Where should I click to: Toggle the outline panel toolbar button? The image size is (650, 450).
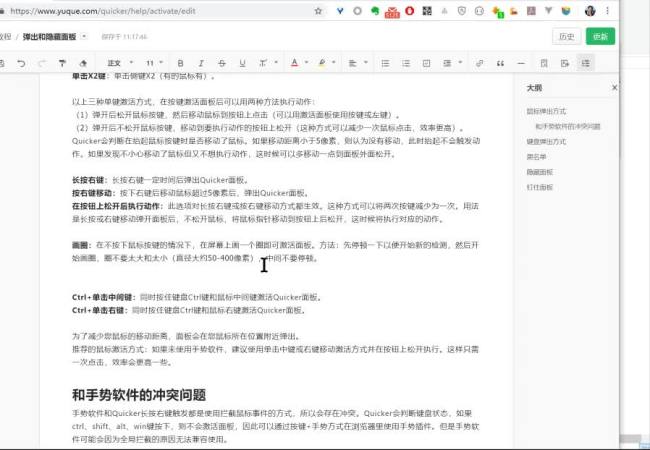pos(585,63)
